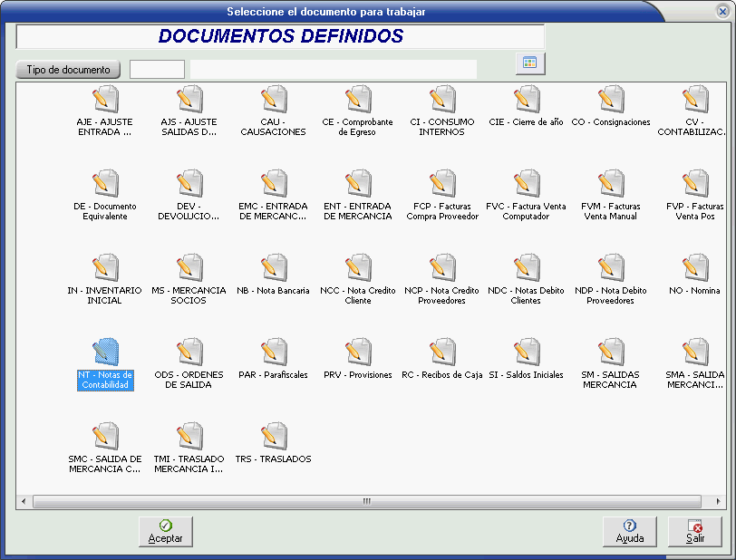Pick the PRV - Provisiones icon

[358, 352]
